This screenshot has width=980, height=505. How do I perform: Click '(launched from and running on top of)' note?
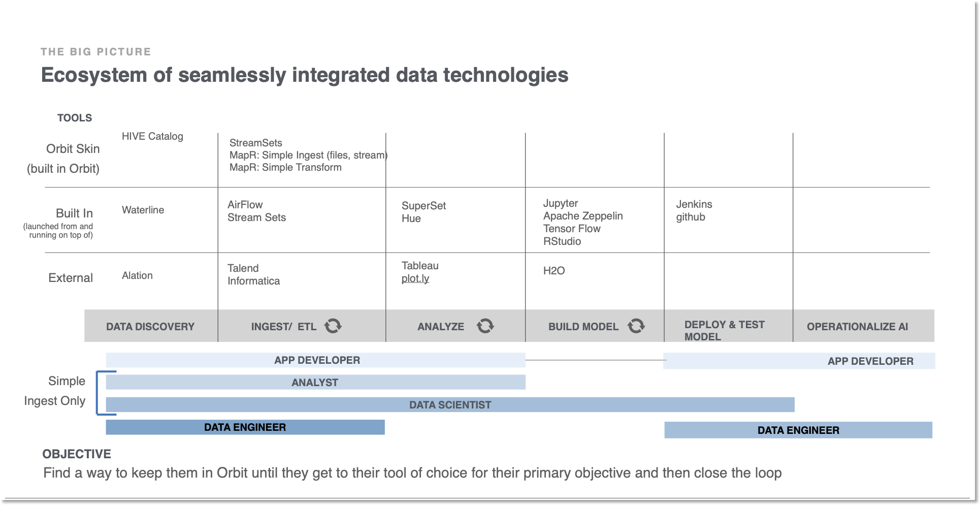(58, 231)
